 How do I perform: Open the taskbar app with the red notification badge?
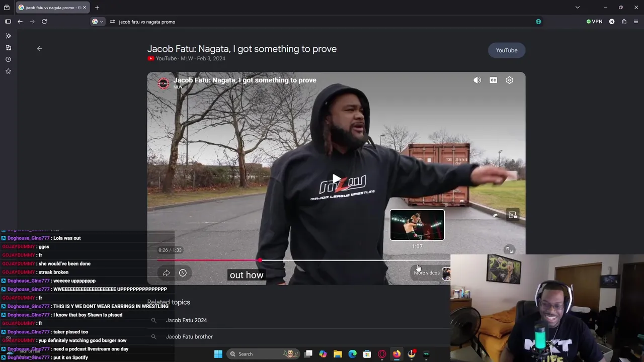(x=412, y=354)
